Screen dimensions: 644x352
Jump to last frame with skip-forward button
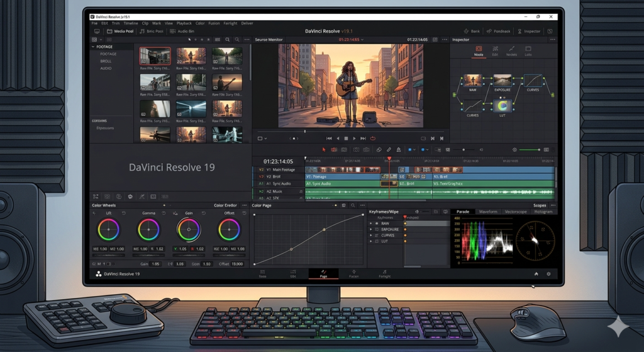click(363, 139)
